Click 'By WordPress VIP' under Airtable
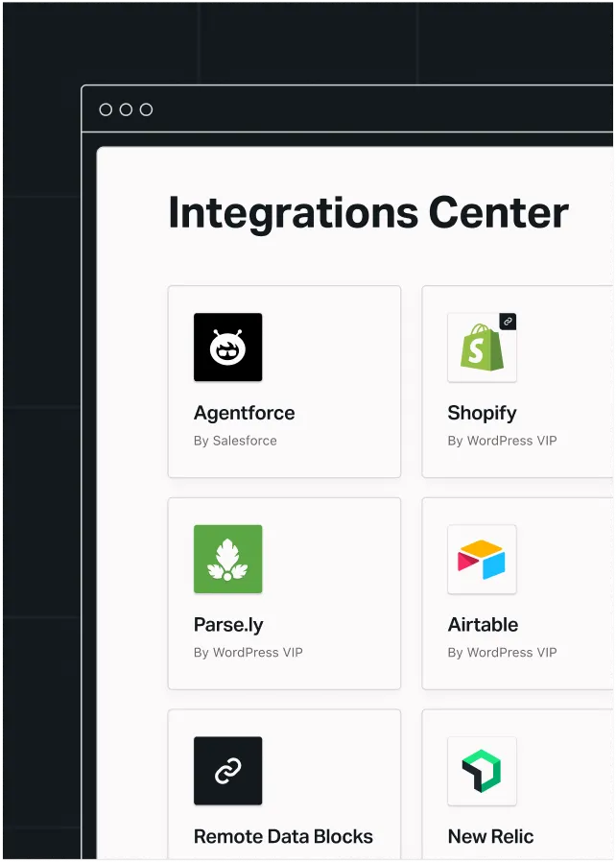The height and width of the screenshot is (863, 616). click(x=502, y=653)
